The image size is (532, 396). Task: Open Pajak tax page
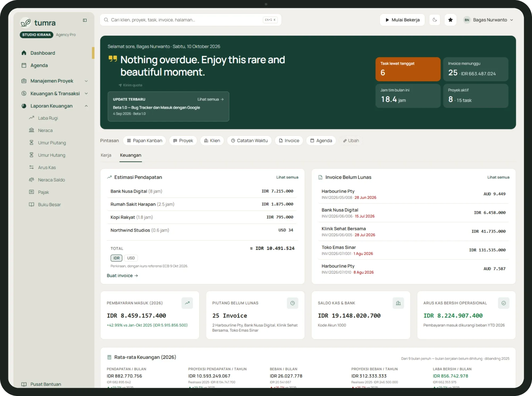click(43, 192)
